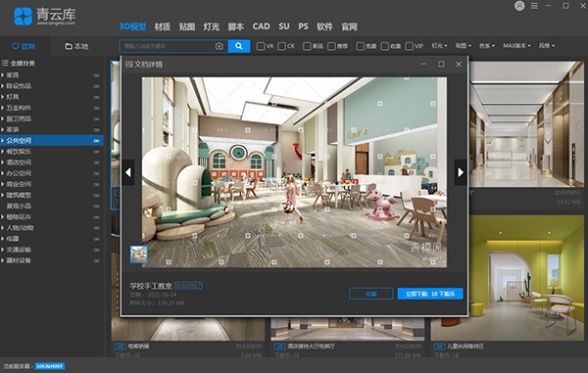Open the 灯光 filter dropdown
This screenshot has height=373, width=588.
click(439, 46)
